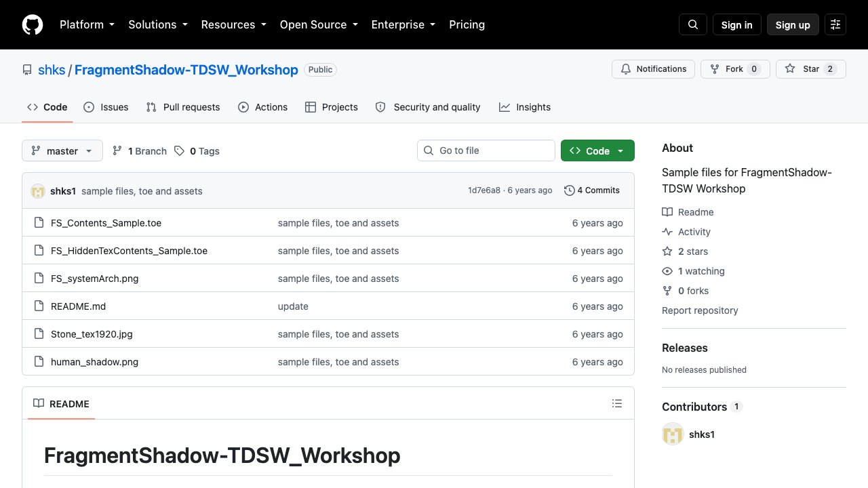Star the repository with Star button
The width and height of the screenshot is (868, 488).
point(811,69)
